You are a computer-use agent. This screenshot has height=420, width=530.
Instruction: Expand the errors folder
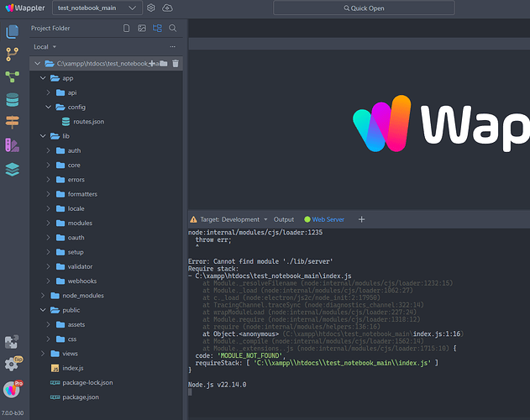click(x=49, y=180)
